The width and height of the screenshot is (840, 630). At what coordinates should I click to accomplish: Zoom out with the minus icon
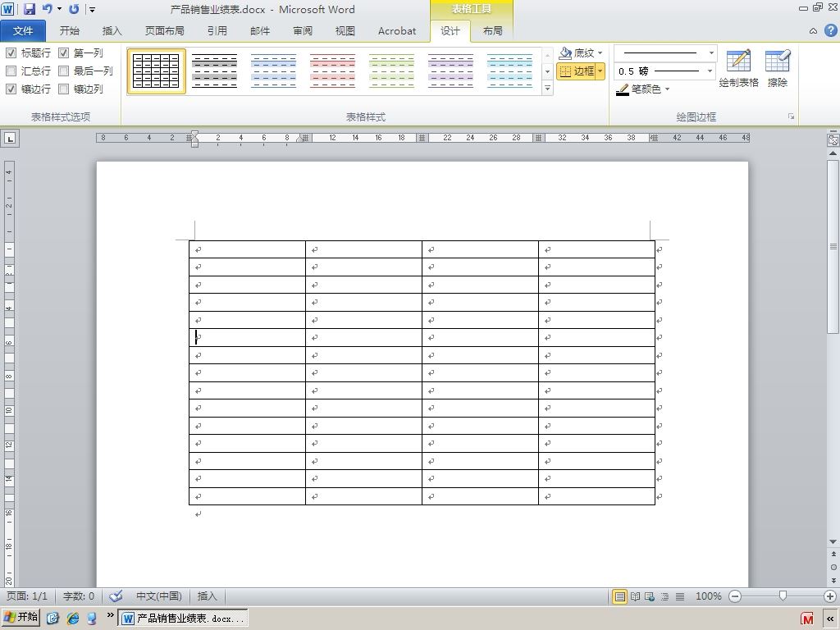point(735,596)
